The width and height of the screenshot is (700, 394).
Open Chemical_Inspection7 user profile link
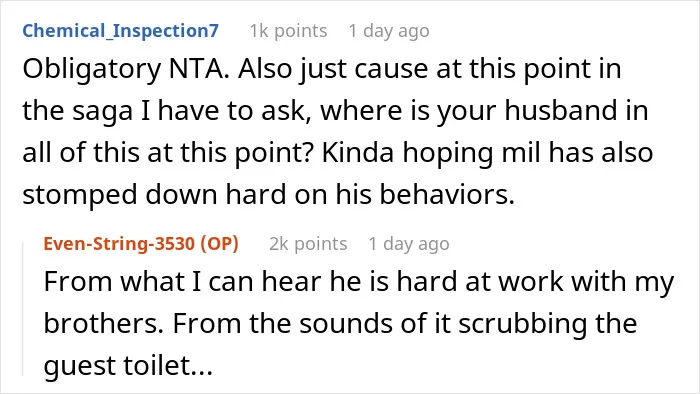pyautogui.click(x=121, y=31)
